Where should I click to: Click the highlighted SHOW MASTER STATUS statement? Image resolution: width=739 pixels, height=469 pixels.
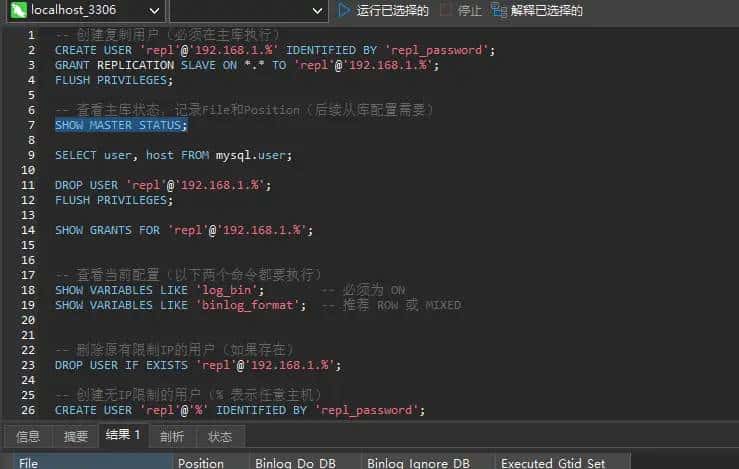[x=121, y=125]
